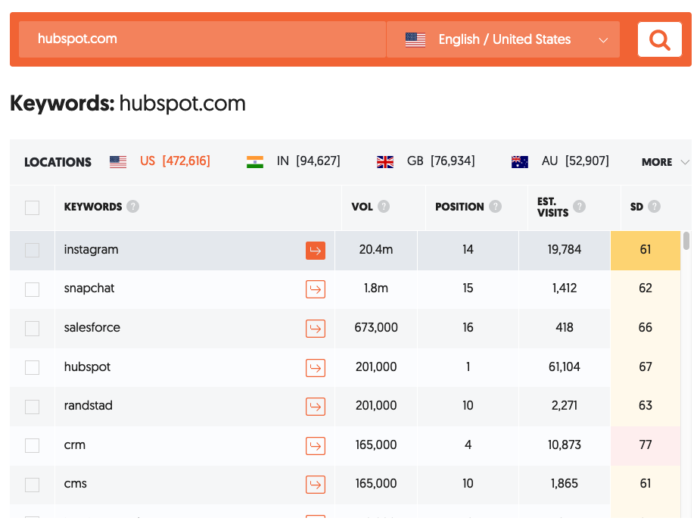Image resolution: width=700 pixels, height=524 pixels.
Task: Click position value 16 in the salesforce row
Action: click(x=468, y=328)
